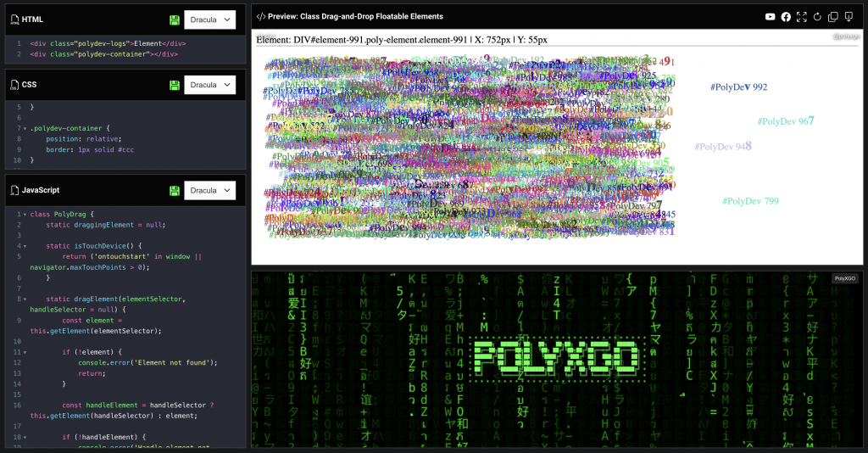Screen dimensions: 868x453
Task: Click the HTML file icon in panel header
Action: 14,20
